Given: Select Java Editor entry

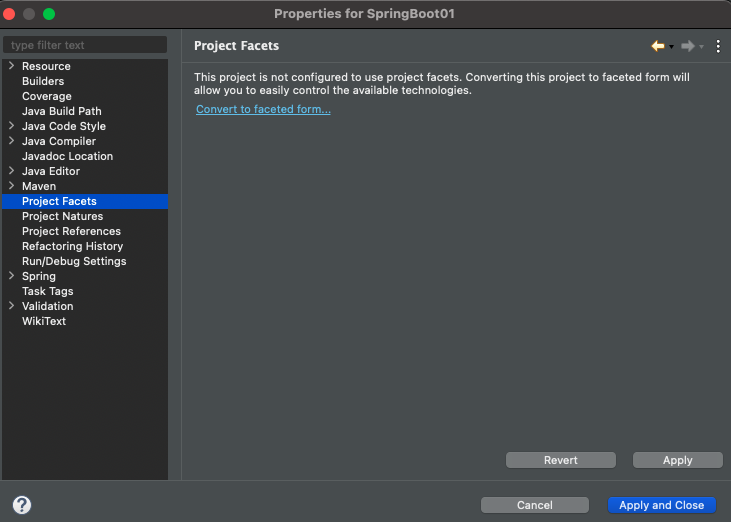Looking at the screenshot, I should tap(51, 171).
